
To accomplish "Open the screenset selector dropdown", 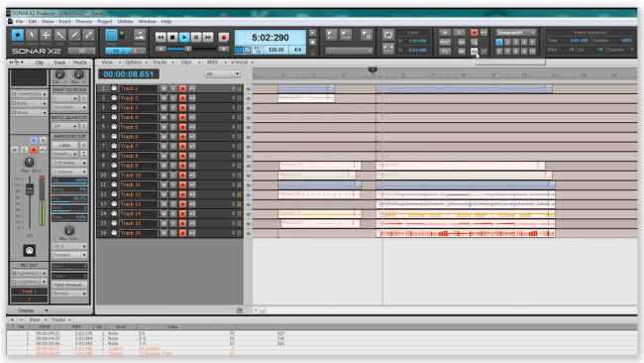I will pyautogui.click(x=516, y=33).
